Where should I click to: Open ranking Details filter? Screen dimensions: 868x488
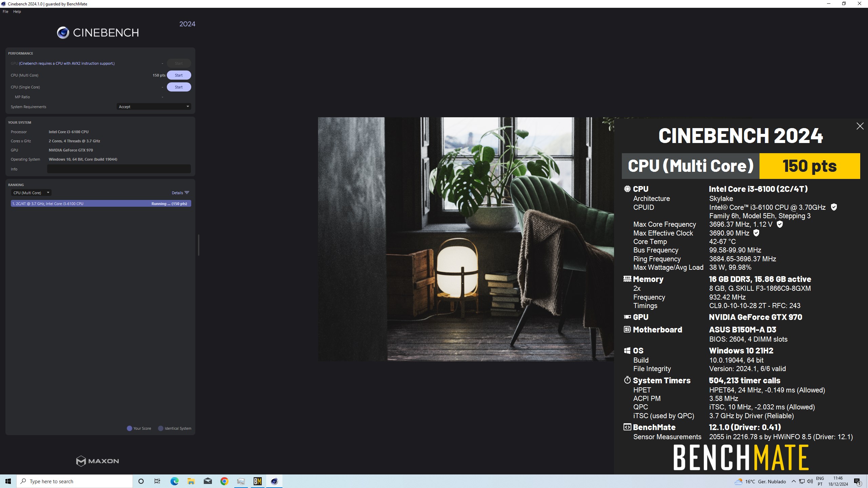180,193
